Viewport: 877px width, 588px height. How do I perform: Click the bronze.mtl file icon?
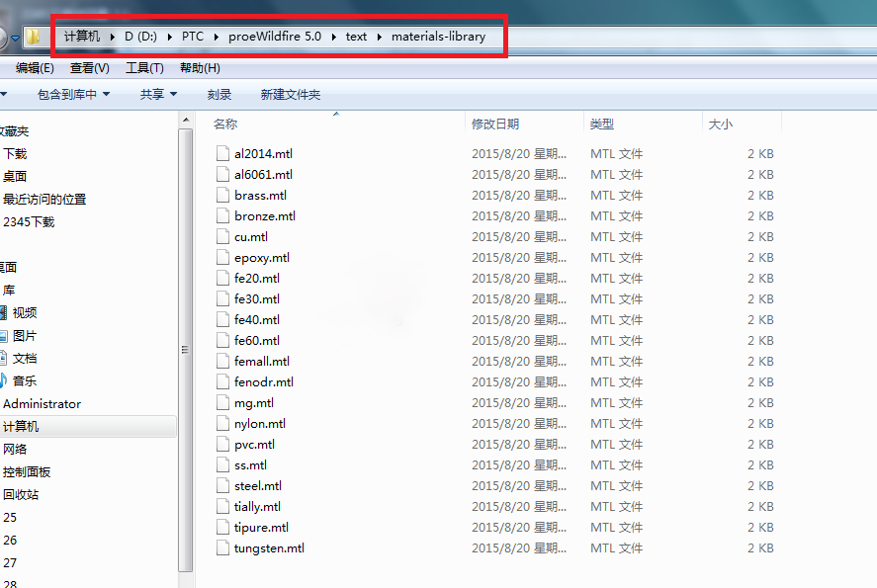[x=222, y=215]
